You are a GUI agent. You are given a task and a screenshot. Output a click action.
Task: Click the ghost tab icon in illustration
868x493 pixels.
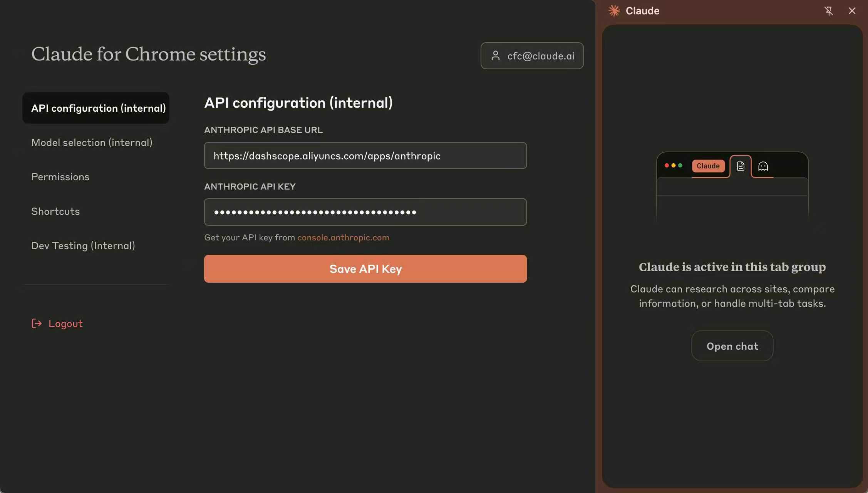click(763, 166)
